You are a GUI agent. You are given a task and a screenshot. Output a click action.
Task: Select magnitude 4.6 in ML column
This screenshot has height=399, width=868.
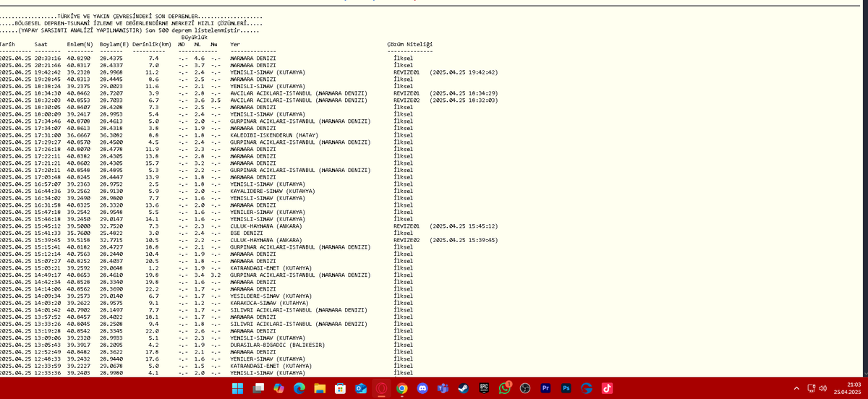(x=199, y=58)
